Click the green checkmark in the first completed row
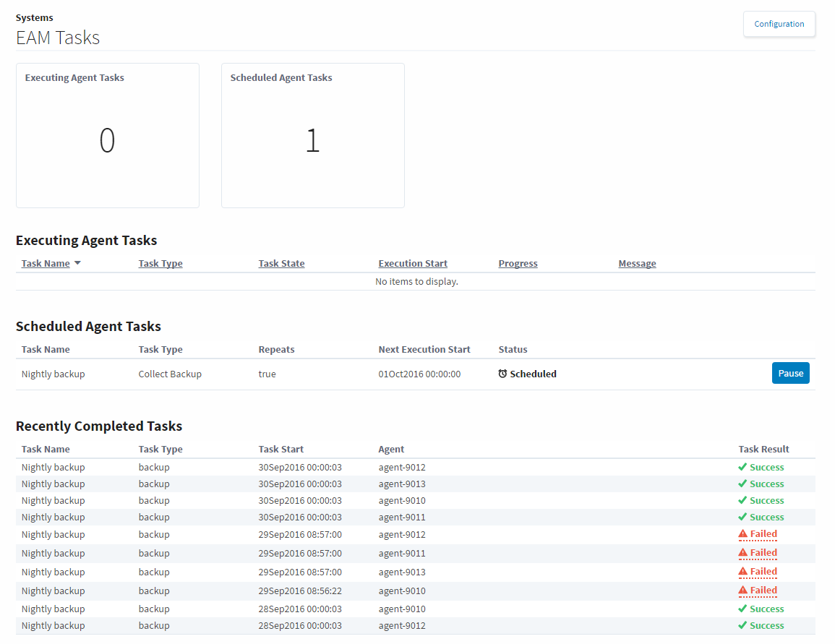The height and width of the screenshot is (644, 835). pyautogui.click(x=742, y=468)
